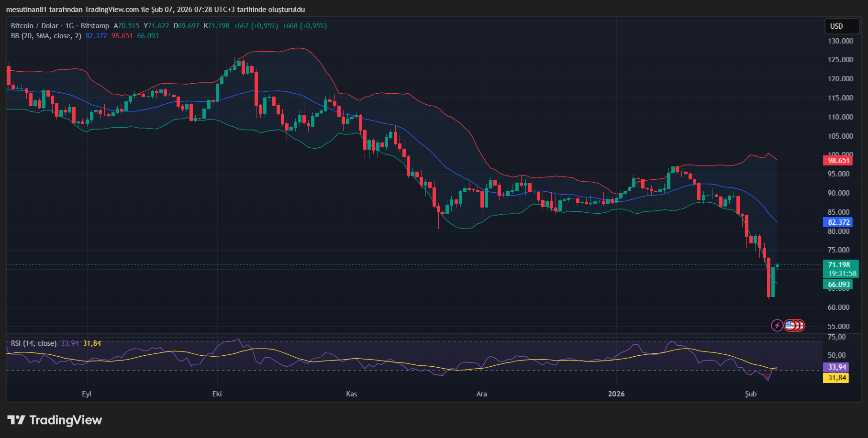Click the 82.372 basis line price label
Viewport: 868px width, 438px height.
tap(838, 222)
